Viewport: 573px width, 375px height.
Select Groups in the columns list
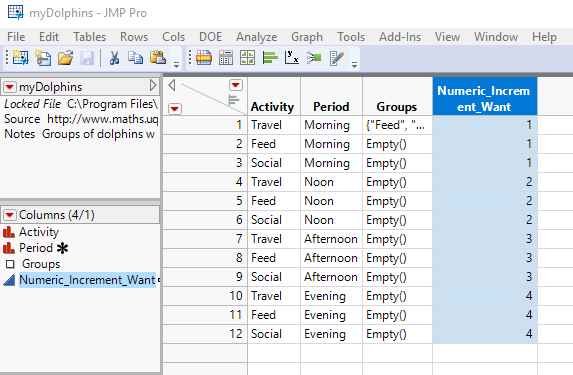click(41, 264)
